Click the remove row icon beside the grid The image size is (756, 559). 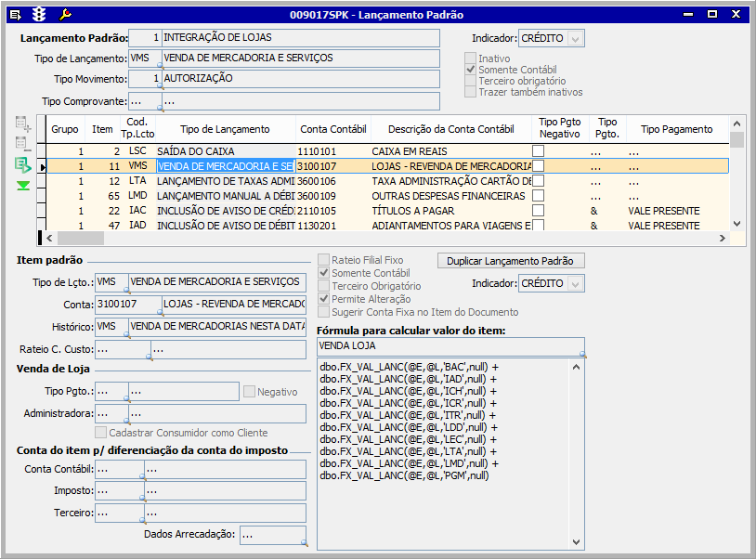pos(22,144)
